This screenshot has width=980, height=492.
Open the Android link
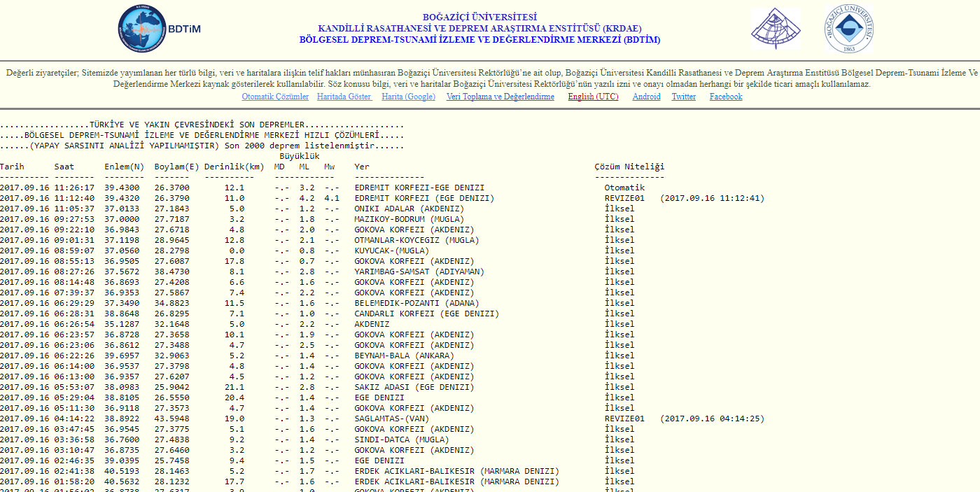646,97
